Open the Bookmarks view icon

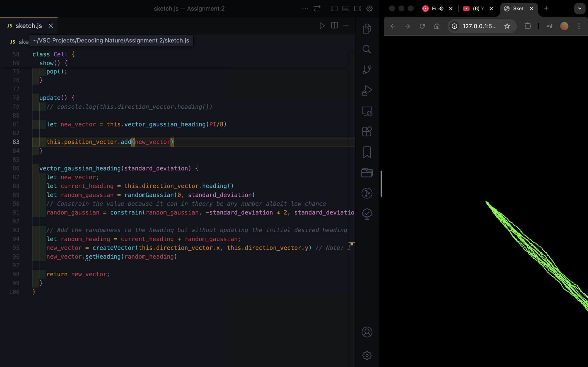[x=367, y=152]
